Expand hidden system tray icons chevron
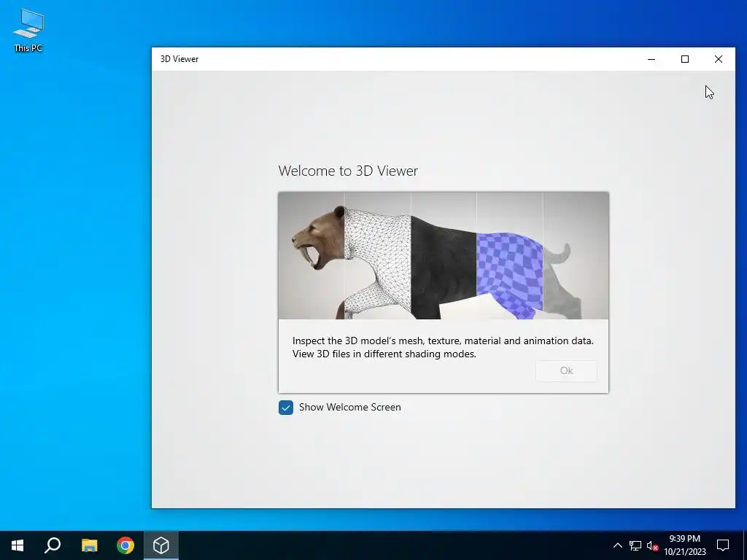 coord(617,545)
